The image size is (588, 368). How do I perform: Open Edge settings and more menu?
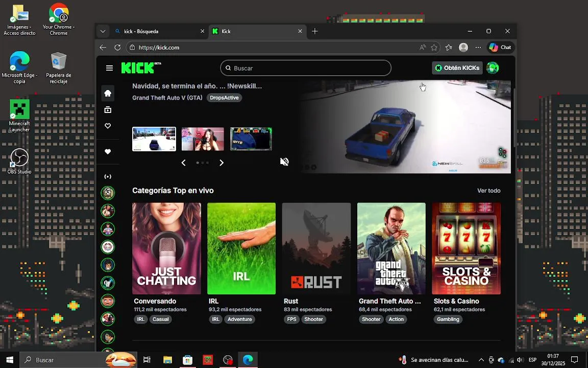[x=478, y=48]
